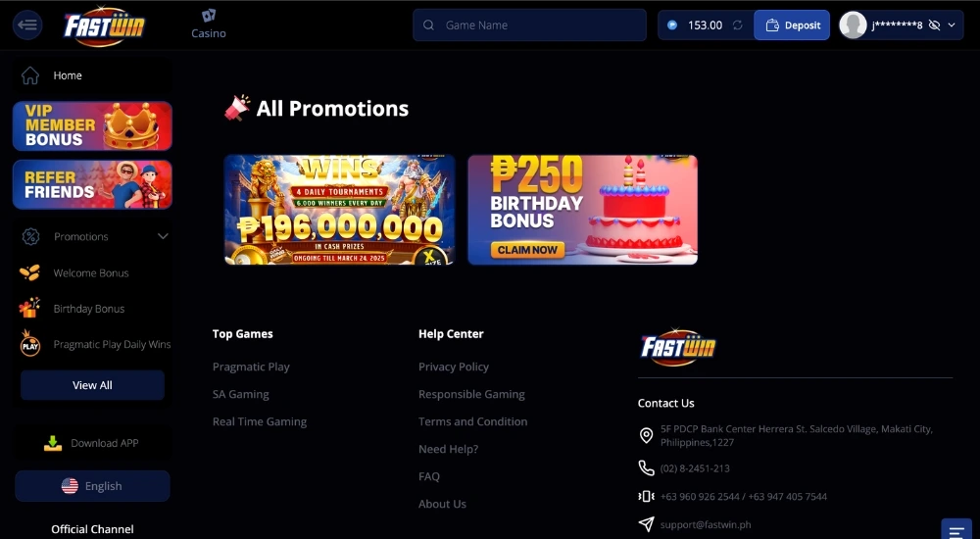
Task: Open the VIP Member Bonus banner
Action: tap(92, 125)
